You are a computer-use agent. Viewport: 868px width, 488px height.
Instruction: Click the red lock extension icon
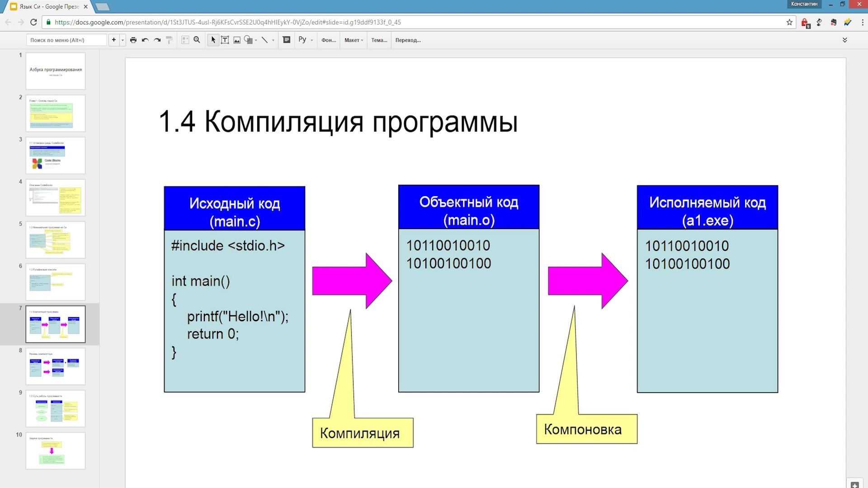[805, 23]
